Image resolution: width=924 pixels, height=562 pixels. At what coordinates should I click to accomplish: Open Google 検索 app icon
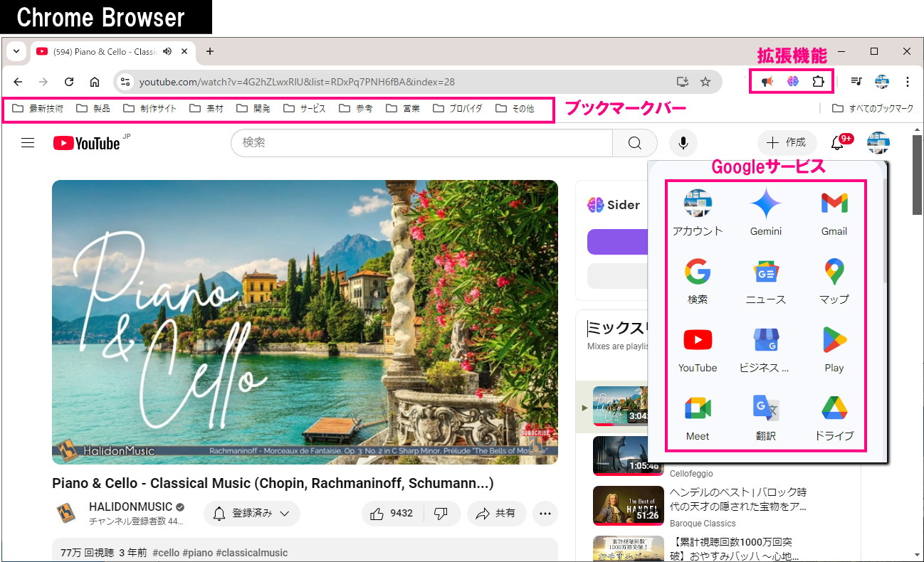pos(698,280)
